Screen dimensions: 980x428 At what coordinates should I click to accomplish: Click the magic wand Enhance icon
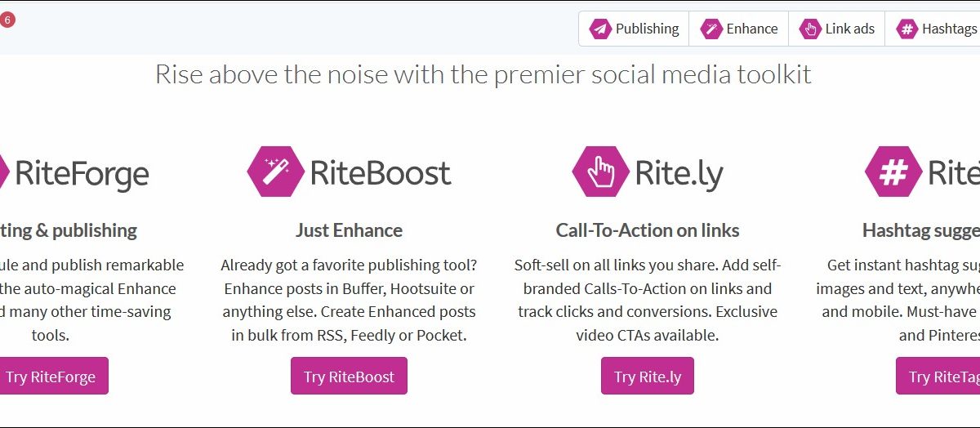coord(711,29)
